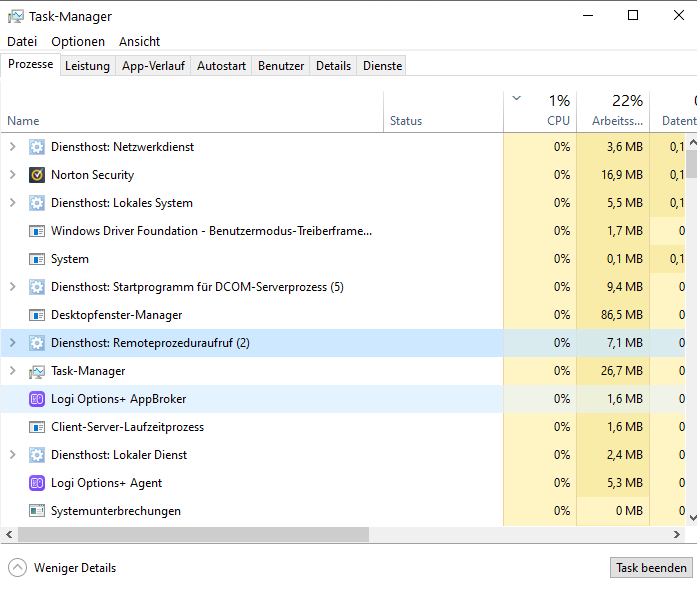Open the Autostart tab

pyautogui.click(x=221, y=66)
